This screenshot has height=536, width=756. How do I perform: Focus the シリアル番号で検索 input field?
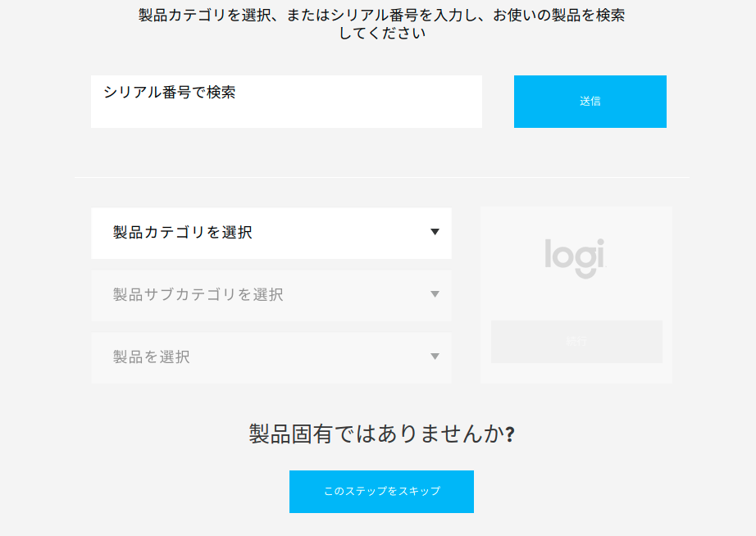[x=286, y=102]
